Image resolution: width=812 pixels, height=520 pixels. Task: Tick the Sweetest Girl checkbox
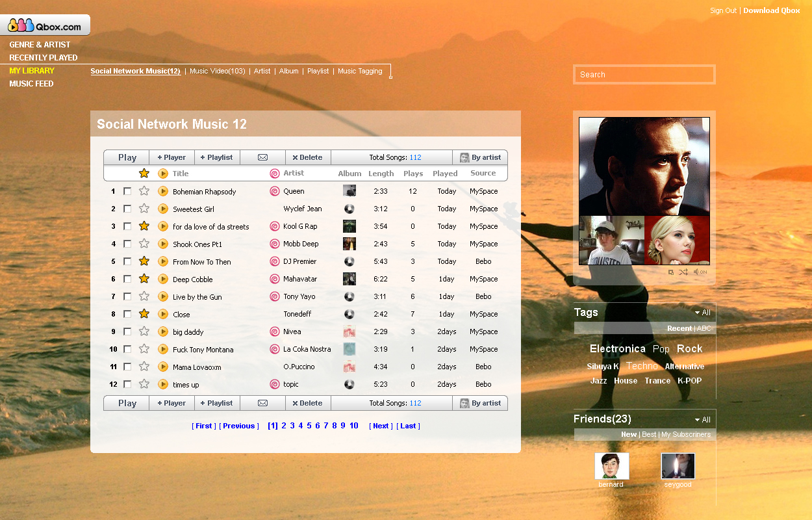[127, 209]
